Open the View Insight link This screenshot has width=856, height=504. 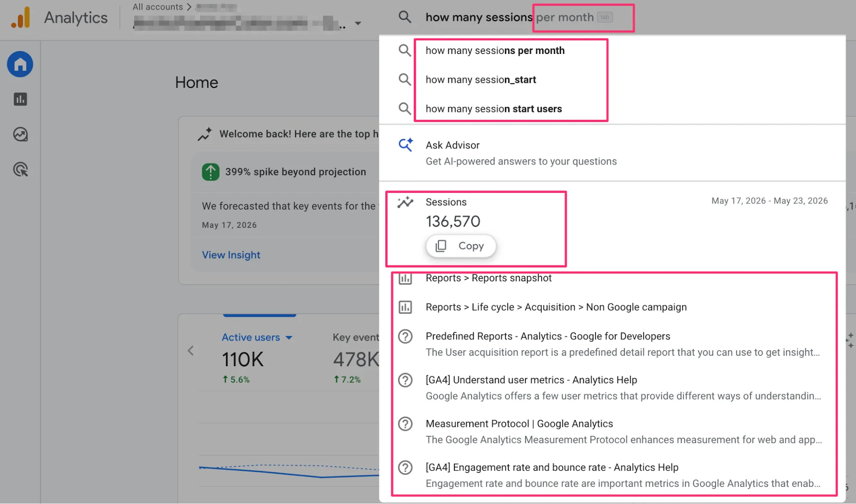(x=231, y=255)
